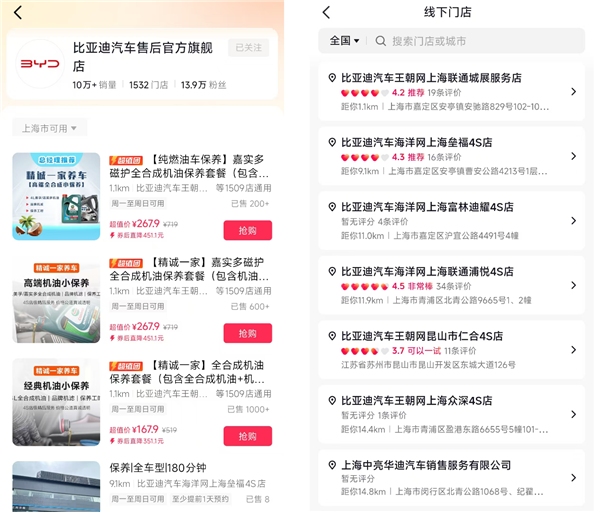Open 保养|全车型|180分钟 listing title
600x512 pixels.
pos(158,468)
